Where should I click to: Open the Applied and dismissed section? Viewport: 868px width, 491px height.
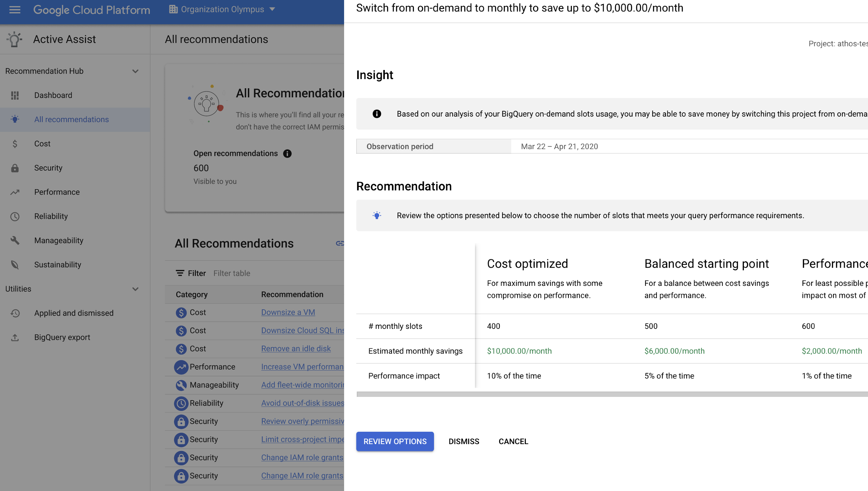(73, 313)
